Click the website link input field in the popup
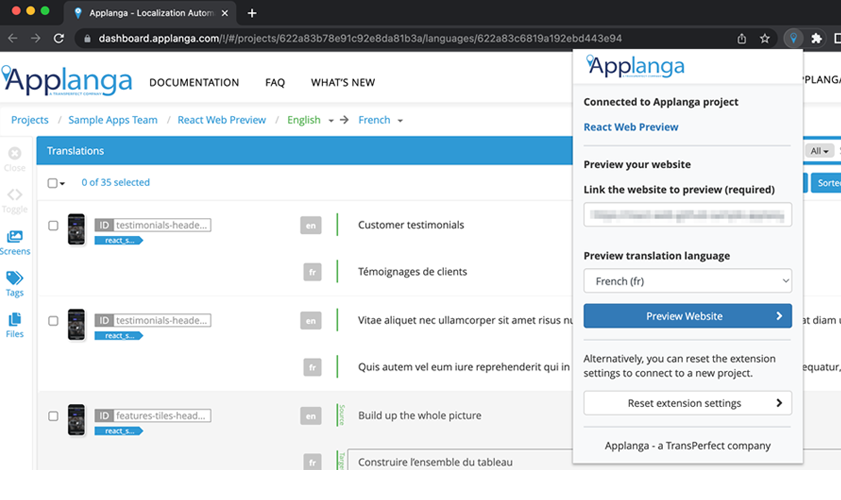Image resolution: width=841 pixels, height=500 pixels. [688, 215]
